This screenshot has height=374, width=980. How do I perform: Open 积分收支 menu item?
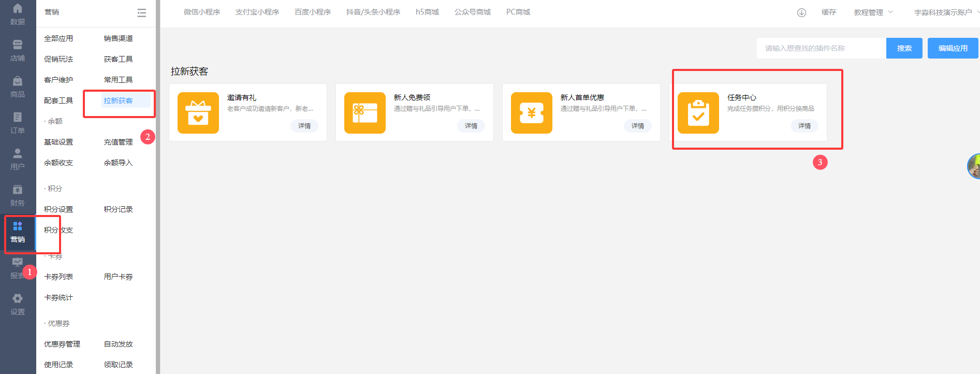[x=58, y=230]
